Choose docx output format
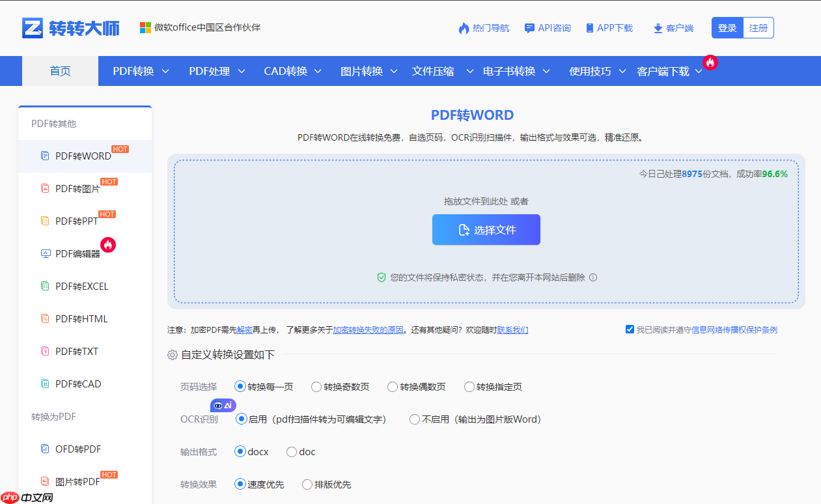Viewport: 821px width, 504px height. coord(240,452)
